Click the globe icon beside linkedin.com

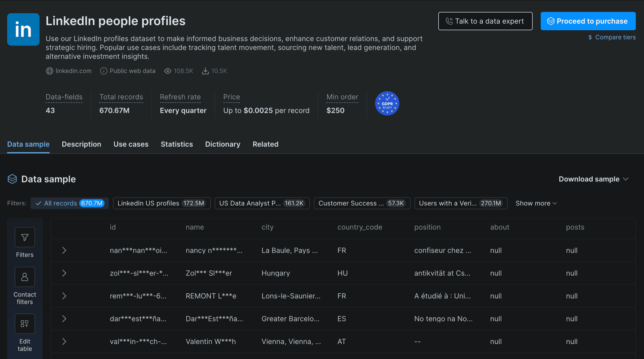pyautogui.click(x=50, y=71)
